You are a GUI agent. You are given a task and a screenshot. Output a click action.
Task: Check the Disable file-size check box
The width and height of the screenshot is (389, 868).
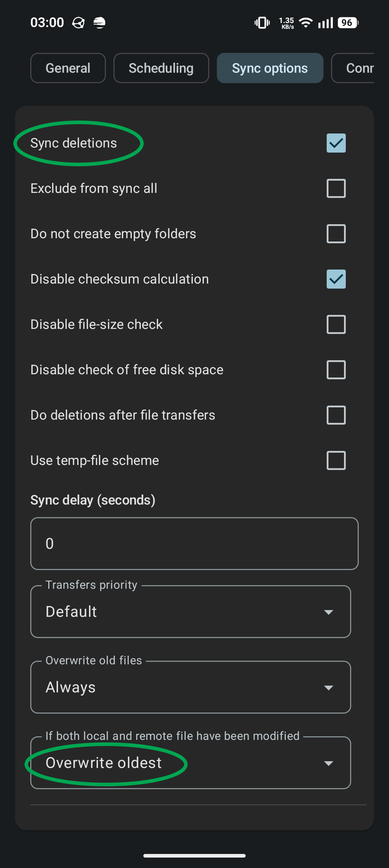tap(336, 325)
